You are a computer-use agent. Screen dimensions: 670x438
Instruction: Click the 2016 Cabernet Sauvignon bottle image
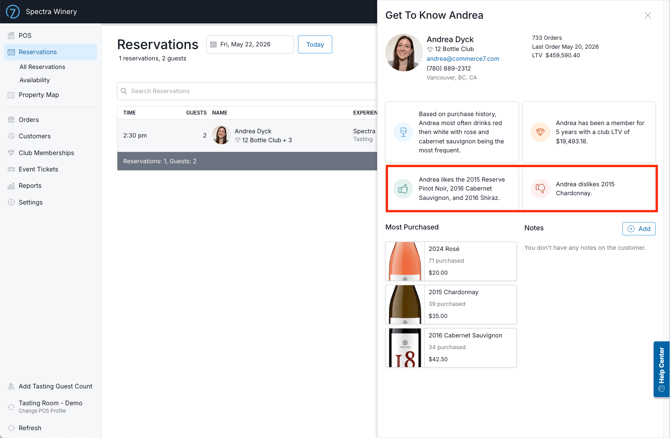[405, 348]
